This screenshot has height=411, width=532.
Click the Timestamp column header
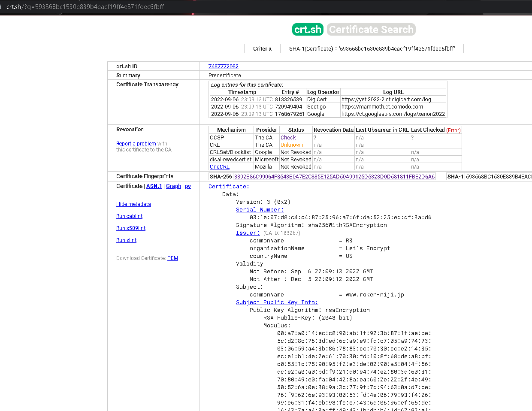tap(242, 92)
